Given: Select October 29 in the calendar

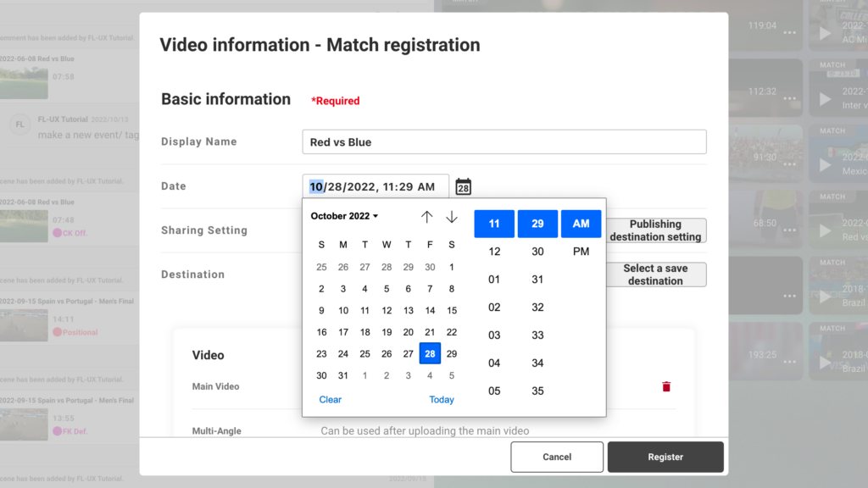Looking at the screenshot, I should 452,353.
